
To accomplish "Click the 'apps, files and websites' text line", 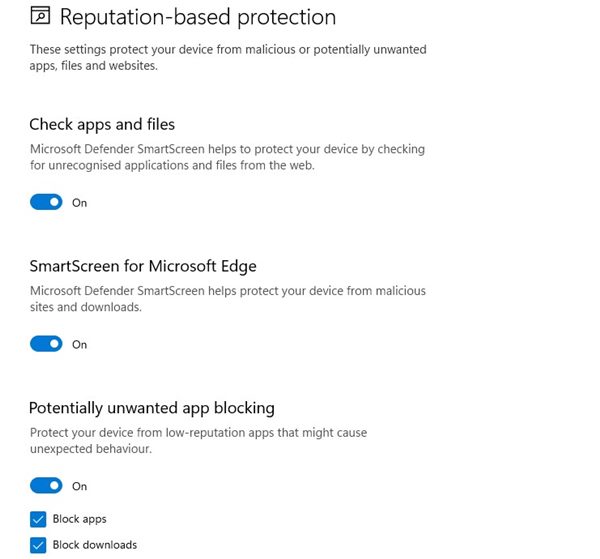I will (94, 66).
